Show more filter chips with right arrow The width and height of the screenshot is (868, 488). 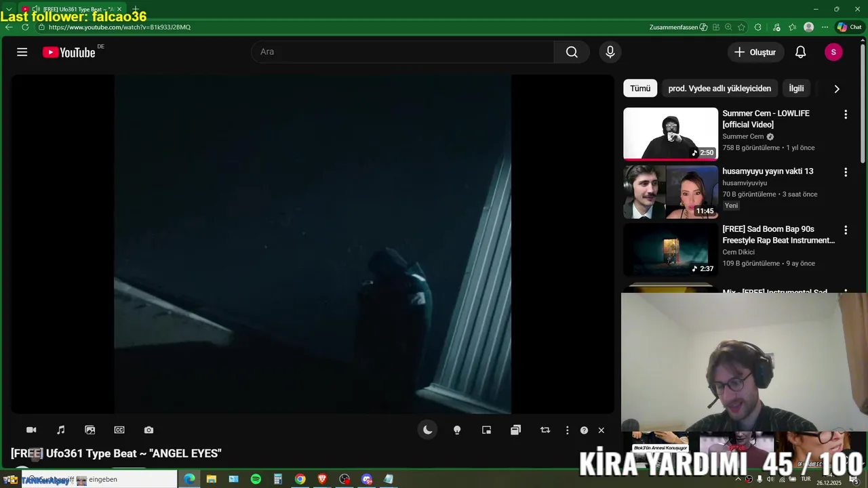pyautogui.click(x=837, y=89)
